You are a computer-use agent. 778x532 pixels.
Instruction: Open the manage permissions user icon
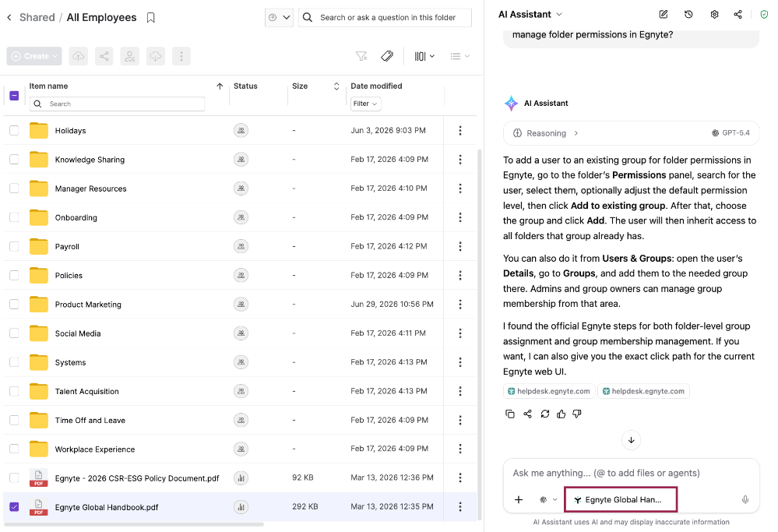[130, 56]
